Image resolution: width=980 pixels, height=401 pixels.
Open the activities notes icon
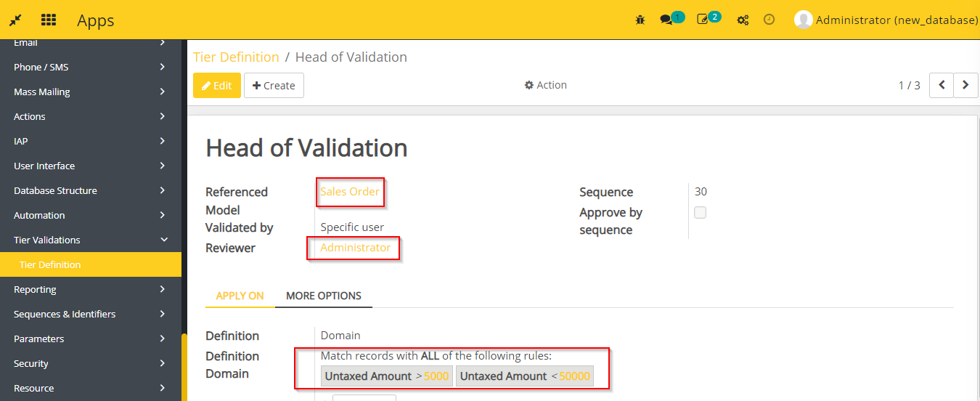click(x=702, y=20)
